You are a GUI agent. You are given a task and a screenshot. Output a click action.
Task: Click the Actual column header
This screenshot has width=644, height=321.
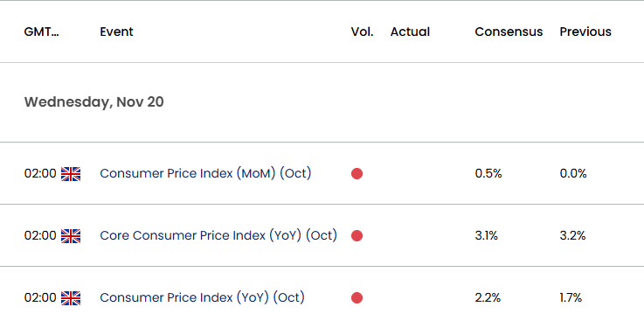410,31
